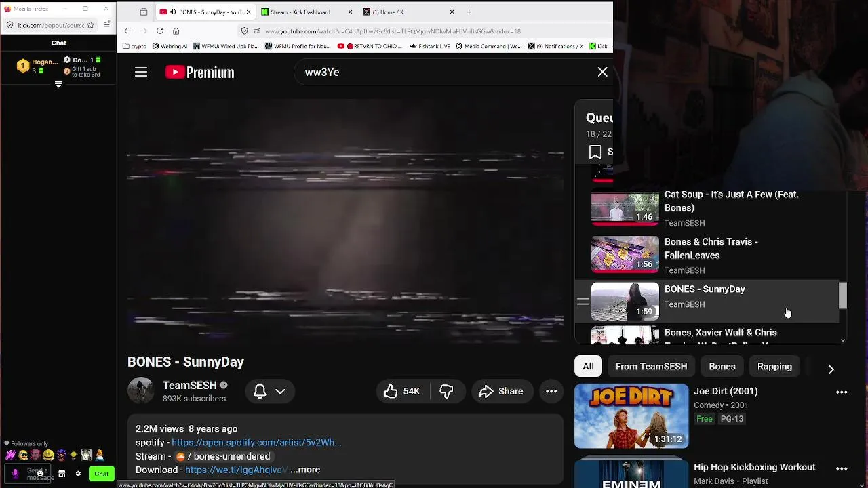This screenshot has height=488, width=868.
Task: Clear the YouTube search box text
Action: click(x=602, y=72)
